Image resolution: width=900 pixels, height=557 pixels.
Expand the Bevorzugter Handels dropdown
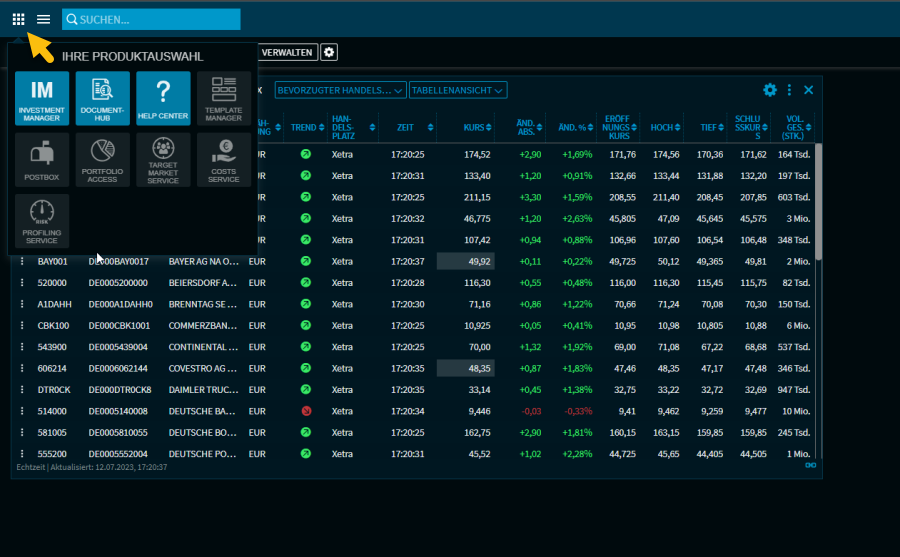340,90
